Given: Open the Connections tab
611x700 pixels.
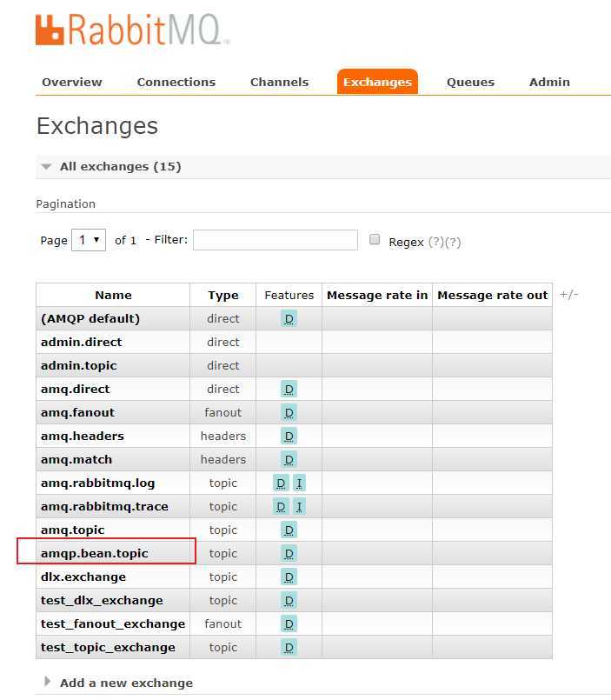Looking at the screenshot, I should pyautogui.click(x=176, y=82).
